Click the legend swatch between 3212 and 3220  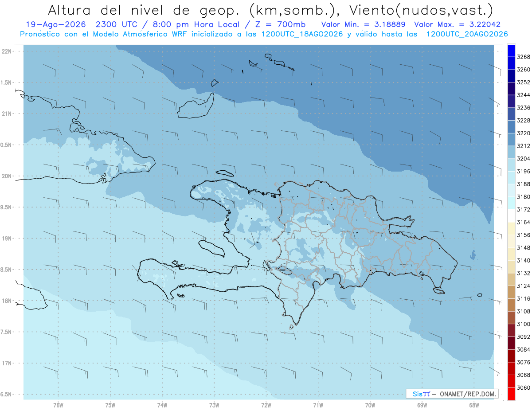coord(511,139)
